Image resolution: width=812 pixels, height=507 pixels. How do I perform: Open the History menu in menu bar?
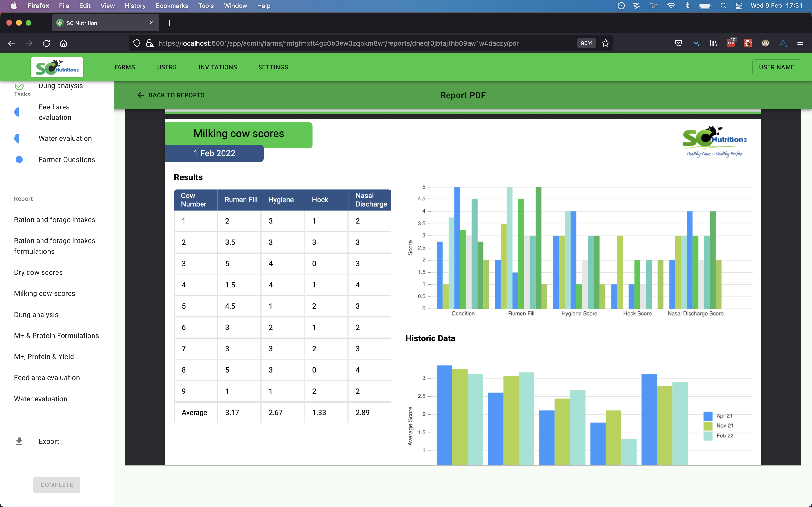[135, 6]
